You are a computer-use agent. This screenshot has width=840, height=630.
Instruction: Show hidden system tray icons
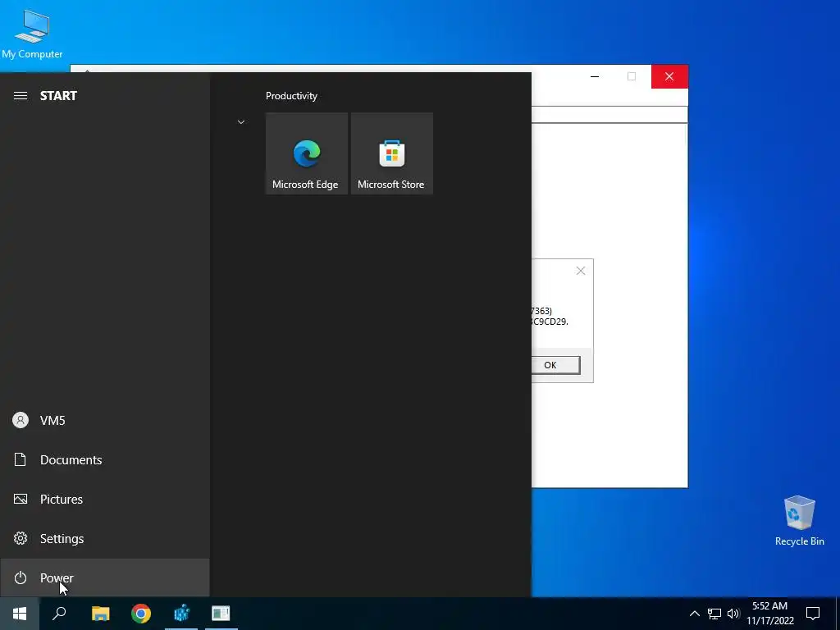[x=694, y=614]
